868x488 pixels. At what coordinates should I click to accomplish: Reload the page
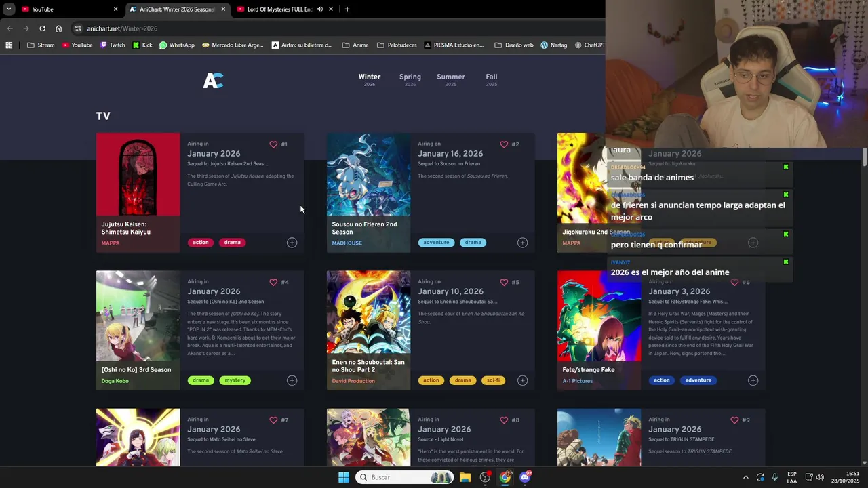click(x=42, y=28)
